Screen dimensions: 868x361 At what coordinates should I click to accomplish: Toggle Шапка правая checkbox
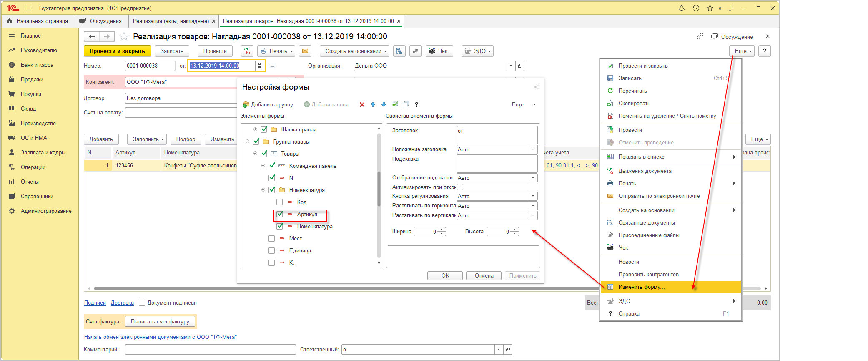pos(264,129)
